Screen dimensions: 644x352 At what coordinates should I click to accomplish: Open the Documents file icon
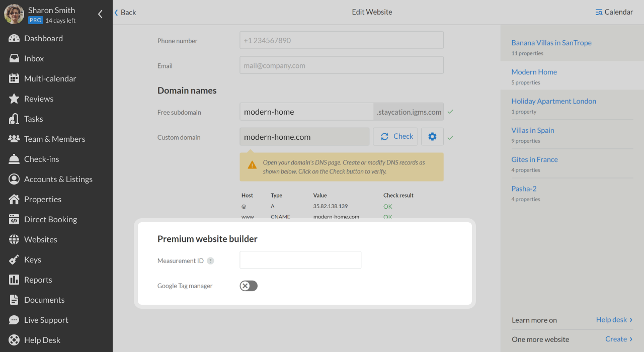click(x=14, y=300)
